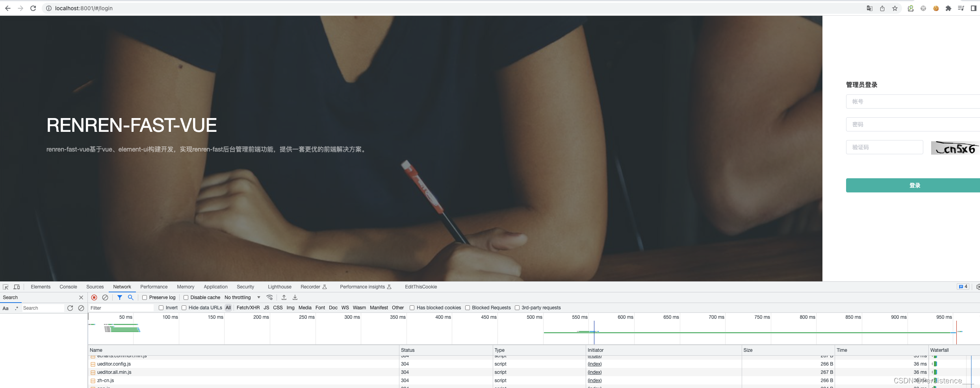Image resolution: width=980 pixels, height=388 pixels.
Task: Sort by the Status column header
Action: (446, 350)
